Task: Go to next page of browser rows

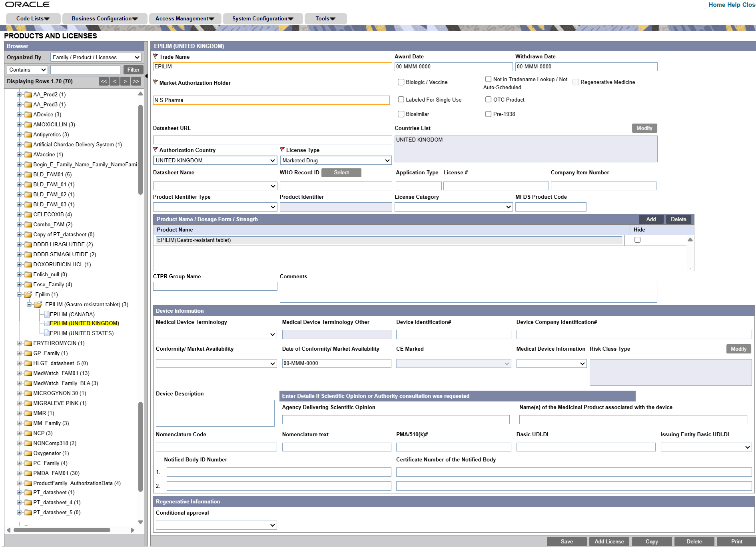Action: coord(125,81)
